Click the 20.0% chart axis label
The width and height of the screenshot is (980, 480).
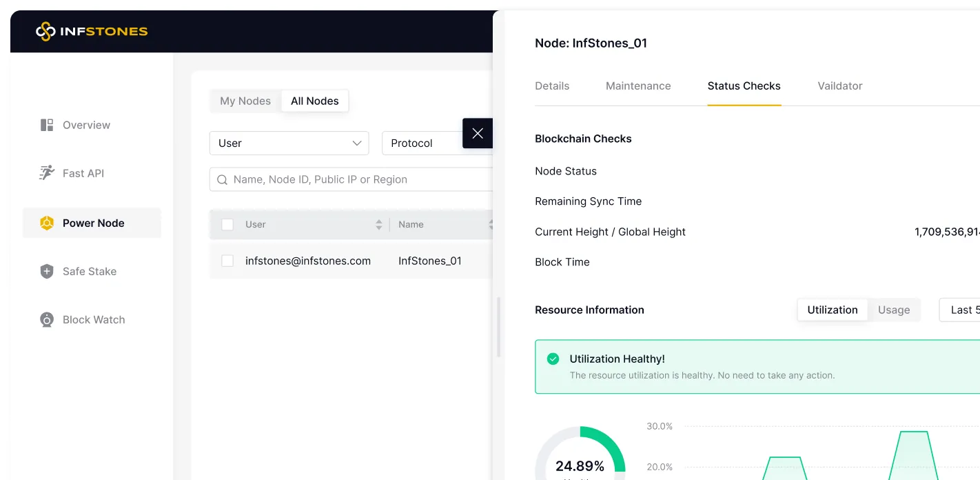coord(660,467)
